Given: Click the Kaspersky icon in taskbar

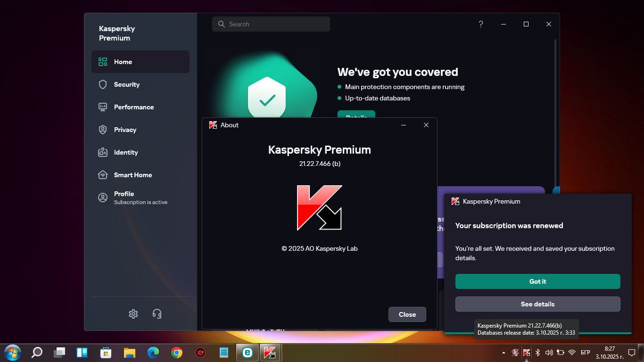Looking at the screenshot, I should [x=270, y=352].
